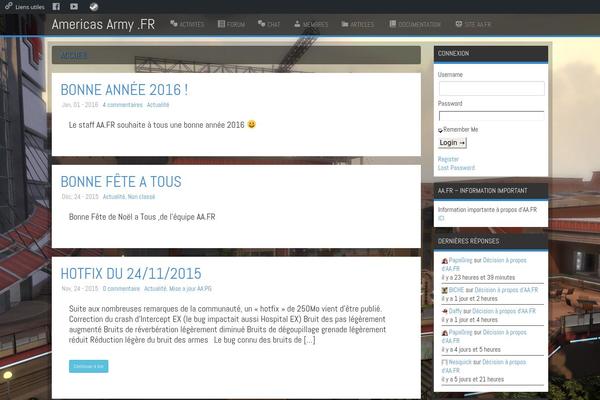Viewport: 600px width, 400px height.
Task: Open the Forum menu label
Action: [236, 24]
